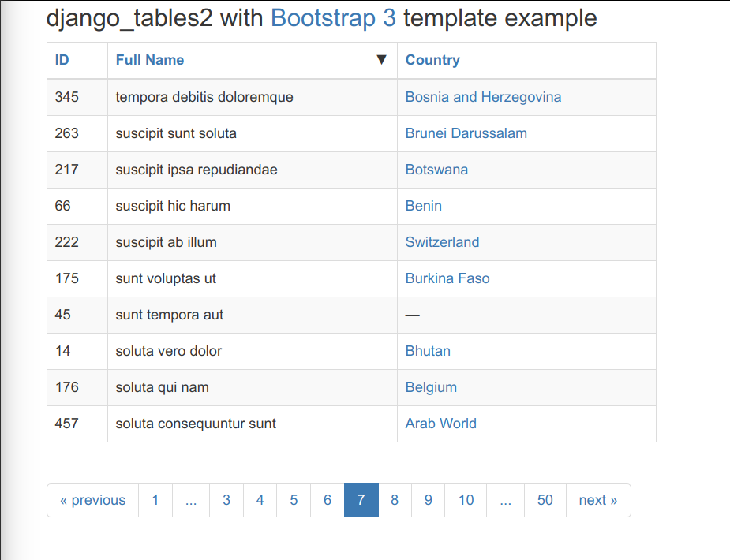Click the currently active page 7
The image size is (730, 560).
[361, 500]
